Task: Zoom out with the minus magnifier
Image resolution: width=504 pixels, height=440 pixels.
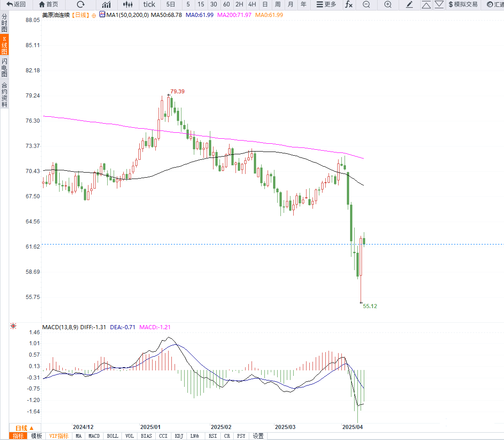Action: click(x=366, y=5)
